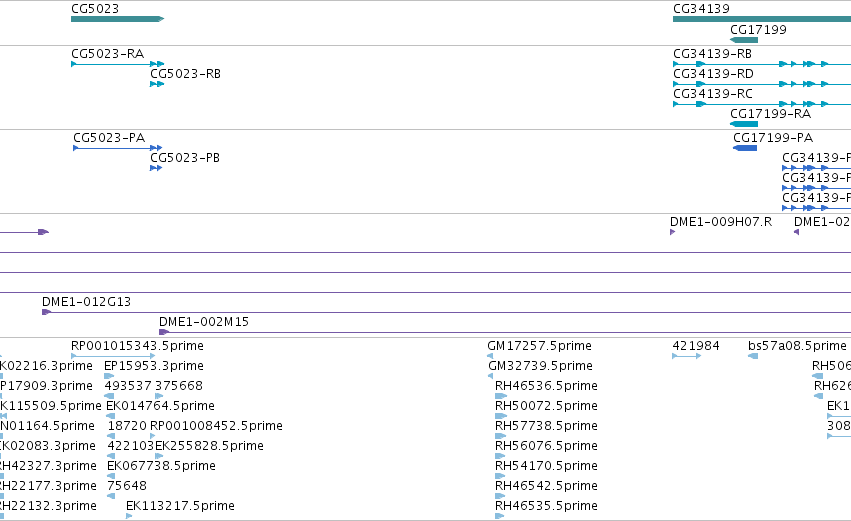This screenshot has height=521, width=851.
Task: Click the CG5023-PA protein line
Action: [118, 148]
